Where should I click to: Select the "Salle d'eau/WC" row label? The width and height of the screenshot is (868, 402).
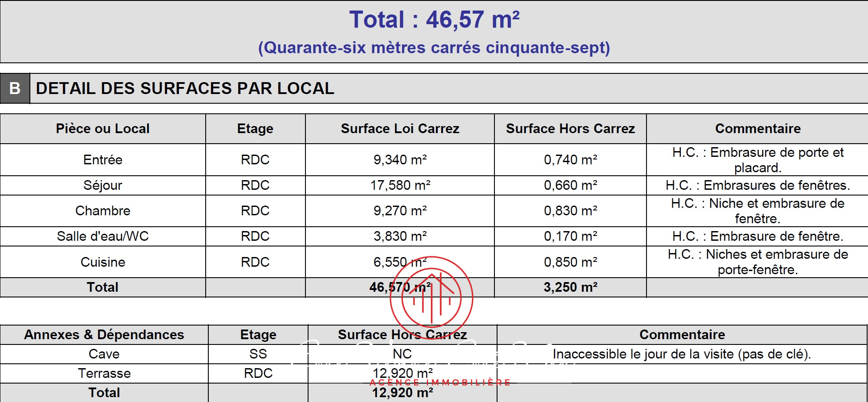click(102, 236)
